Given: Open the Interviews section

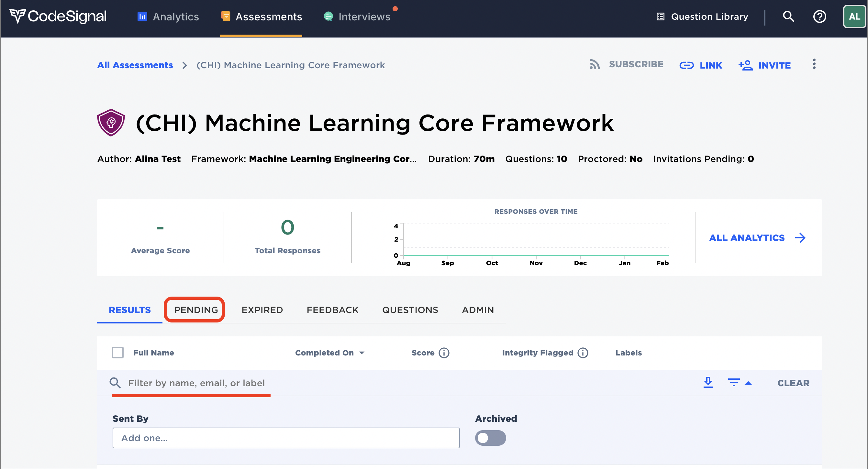Looking at the screenshot, I should (x=357, y=16).
